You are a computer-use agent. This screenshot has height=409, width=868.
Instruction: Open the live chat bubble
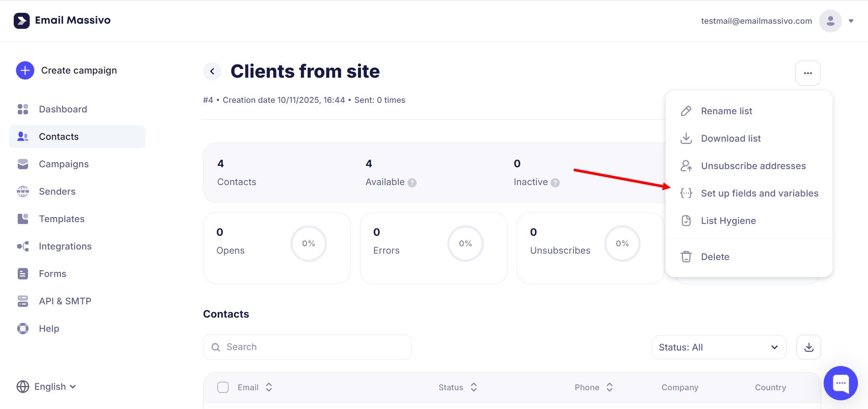click(841, 383)
